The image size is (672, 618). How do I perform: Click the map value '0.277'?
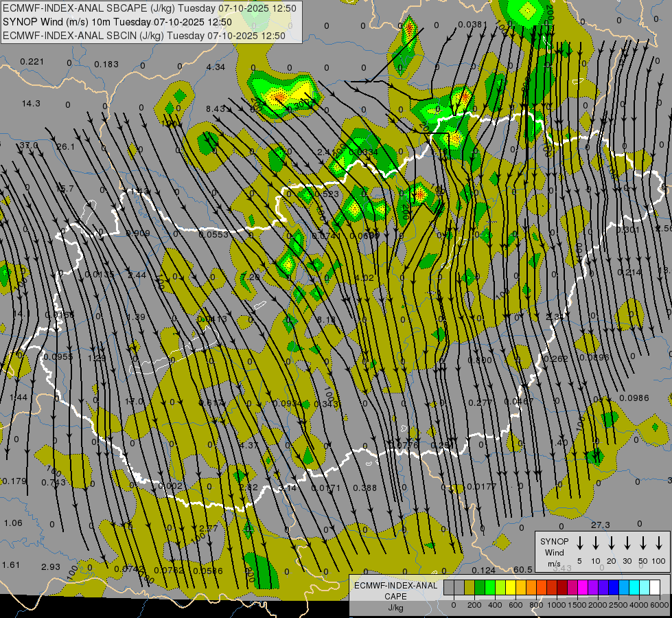click(480, 402)
